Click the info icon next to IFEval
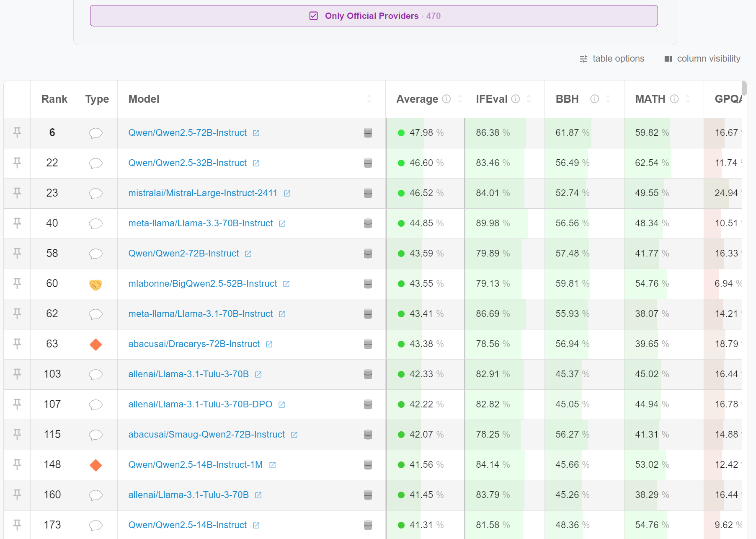The height and width of the screenshot is (539, 756). pyautogui.click(x=516, y=99)
